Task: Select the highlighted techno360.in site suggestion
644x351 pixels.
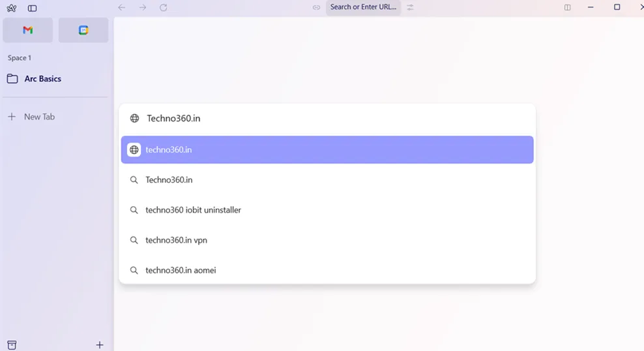Action: [327, 150]
